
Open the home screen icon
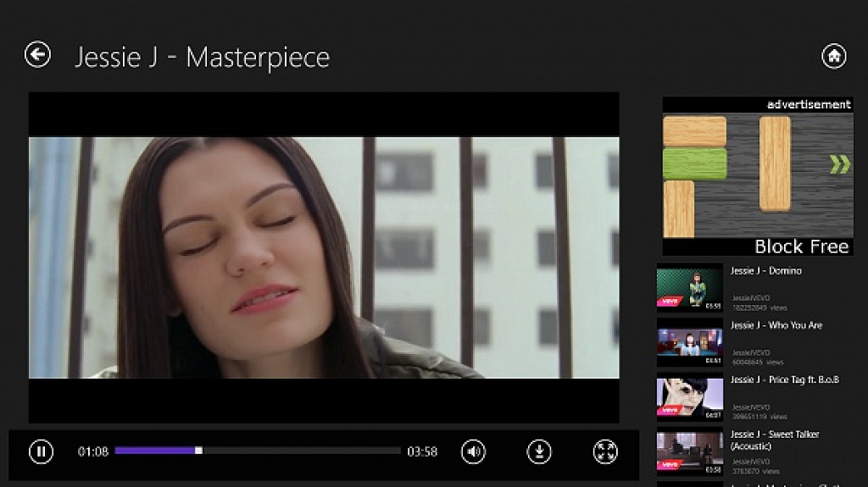click(834, 56)
